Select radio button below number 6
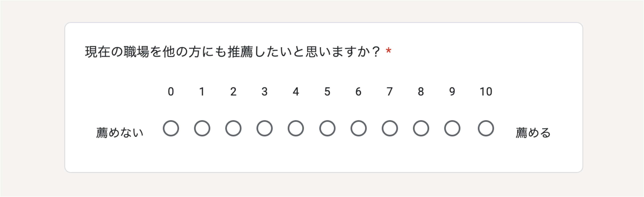 coord(358,128)
